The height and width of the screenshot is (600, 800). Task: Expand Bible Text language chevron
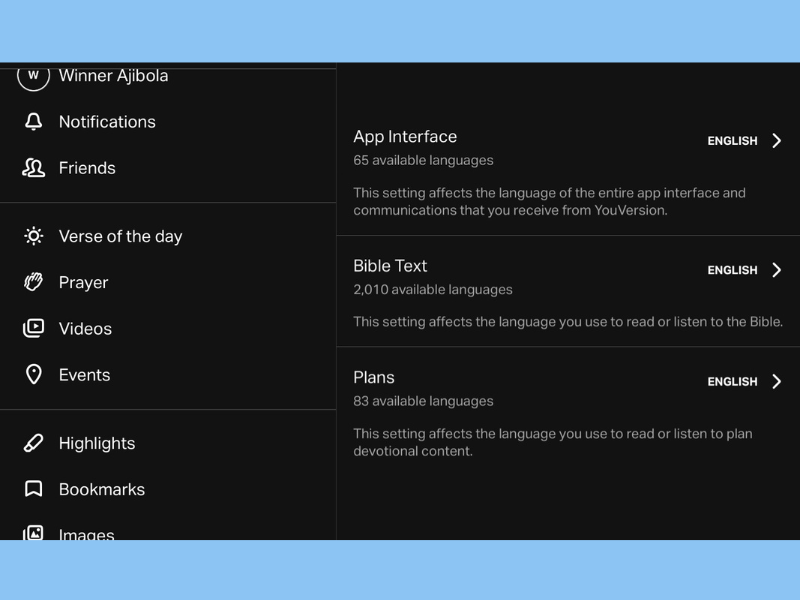pyautogui.click(x=777, y=270)
